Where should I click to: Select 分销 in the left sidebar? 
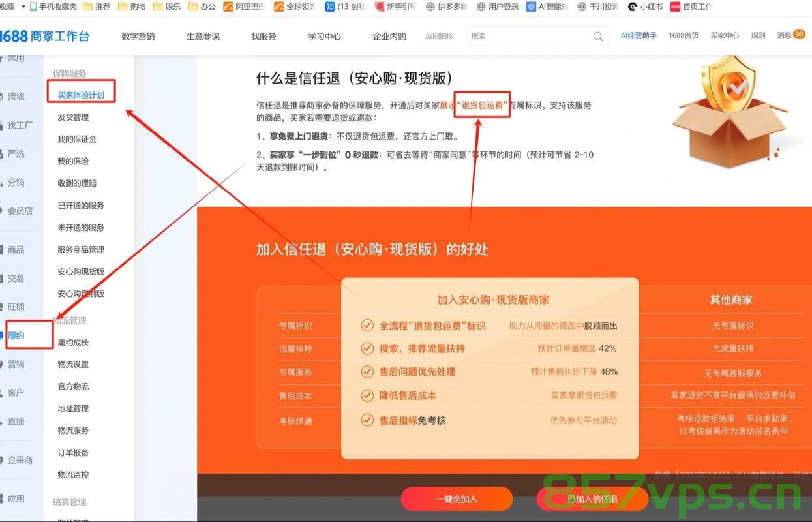click(16, 183)
